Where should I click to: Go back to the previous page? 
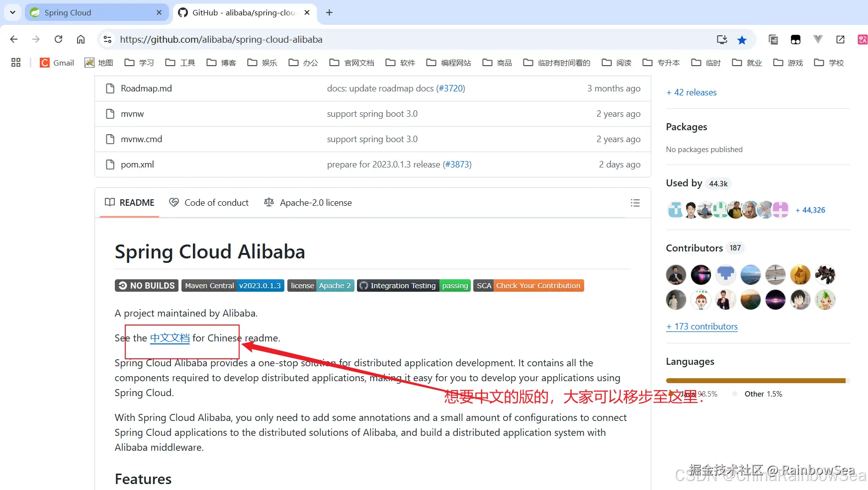[14, 39]
